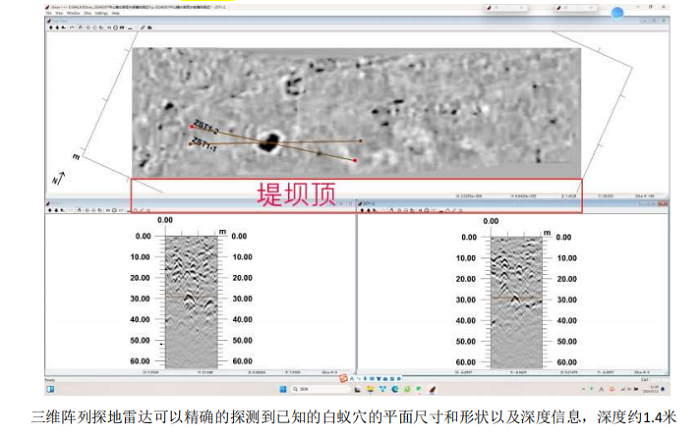
Task: Open the View menu
Action: (x=59, y=14)
